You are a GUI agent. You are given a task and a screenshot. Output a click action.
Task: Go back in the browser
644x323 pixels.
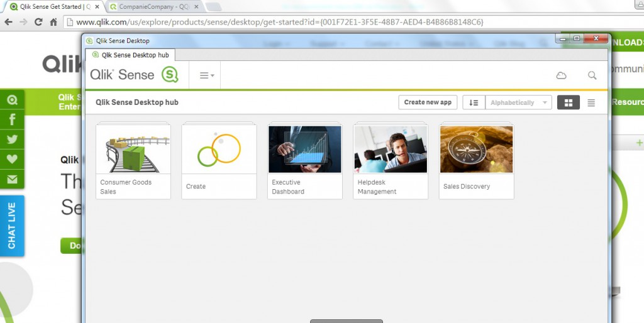[8, 22]
